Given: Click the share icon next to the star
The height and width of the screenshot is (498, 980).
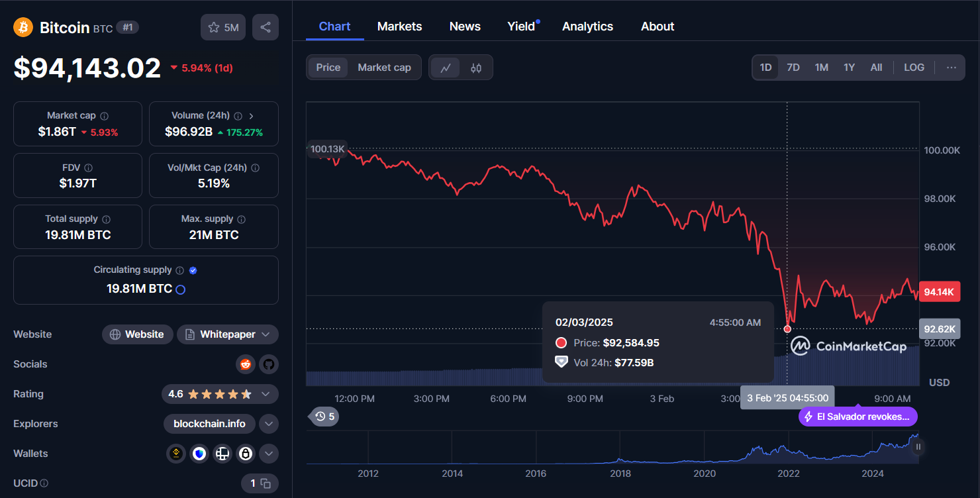Looking at the screenshot, I should tap(265, 26).
